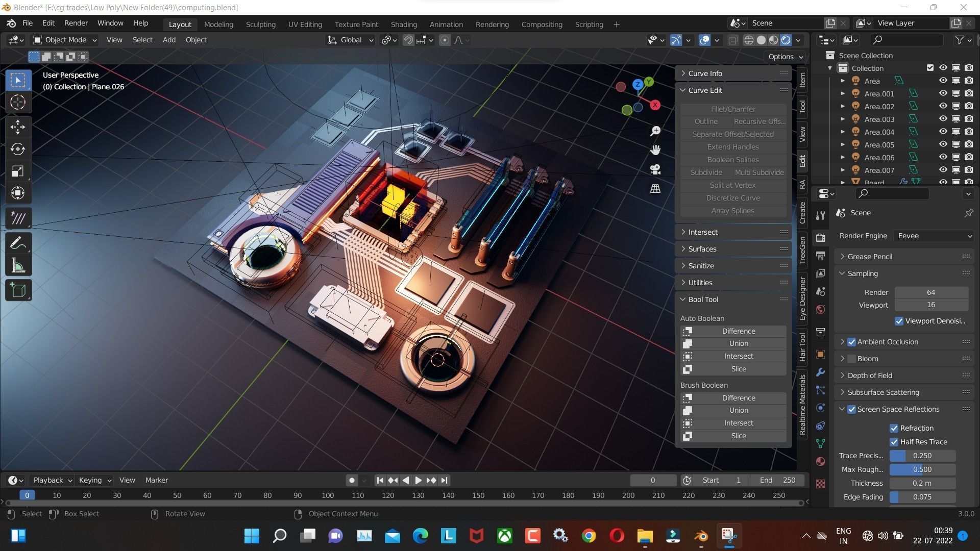Click Auto Boolean Difference button

733,331
